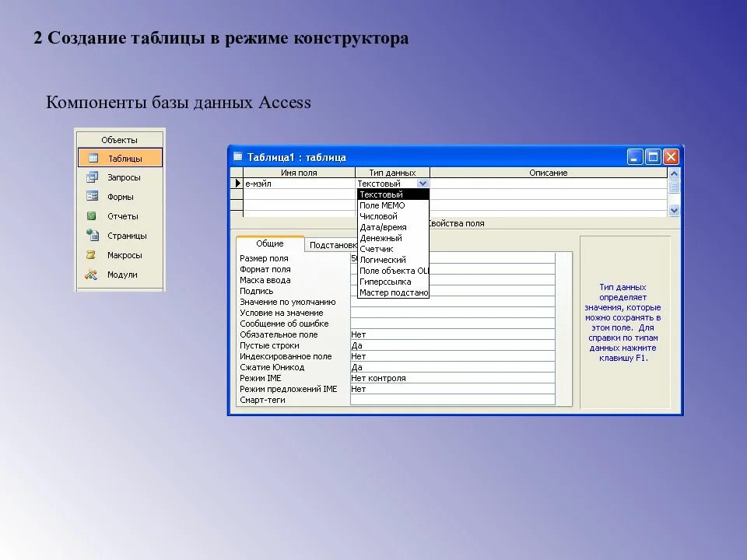
Task: Choose Денежный data type
Action: (x=393, y=238)
